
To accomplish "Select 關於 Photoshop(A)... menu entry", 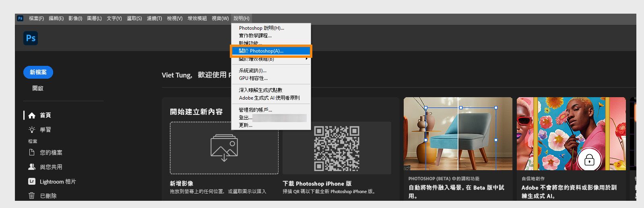I will (x=271, y=51).
